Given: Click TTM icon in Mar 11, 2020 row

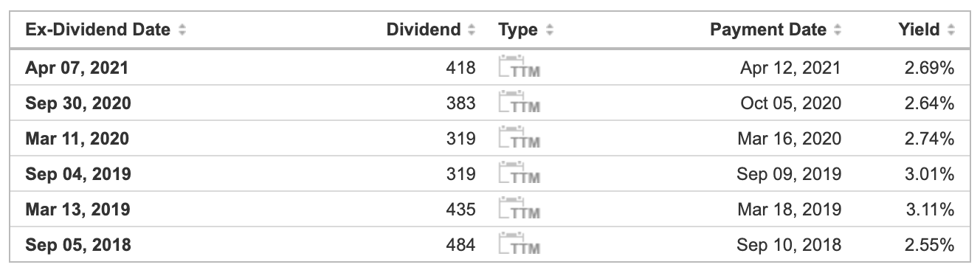Looking at the screenshot, I should click(x=520, y=138).
